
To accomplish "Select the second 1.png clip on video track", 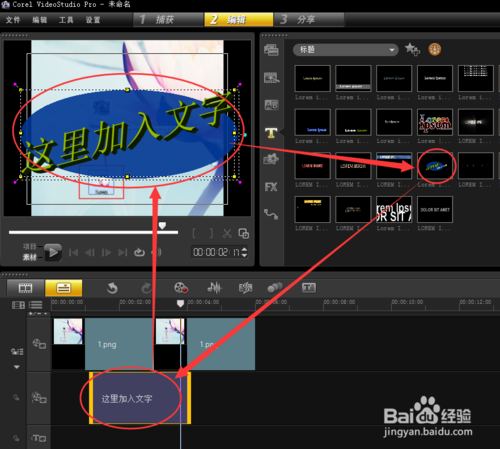I will coord(205,344).
